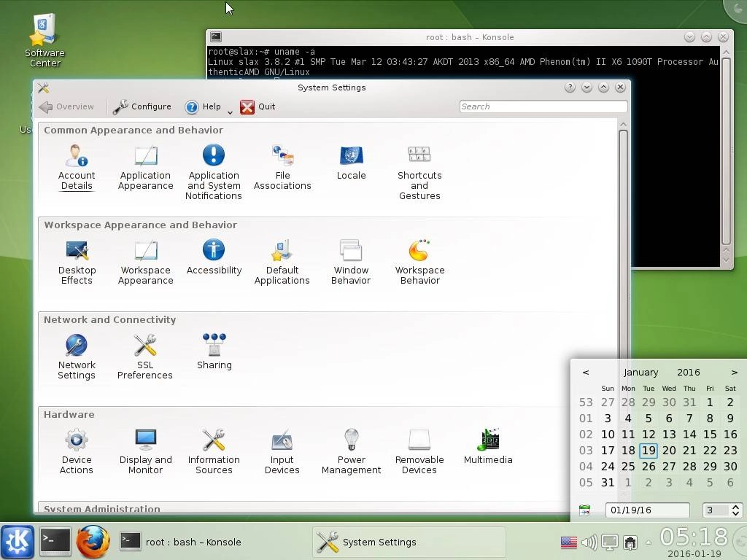Click System Settings window menu icon
This screenshot has width=747, height=560.
pos(43,87)
